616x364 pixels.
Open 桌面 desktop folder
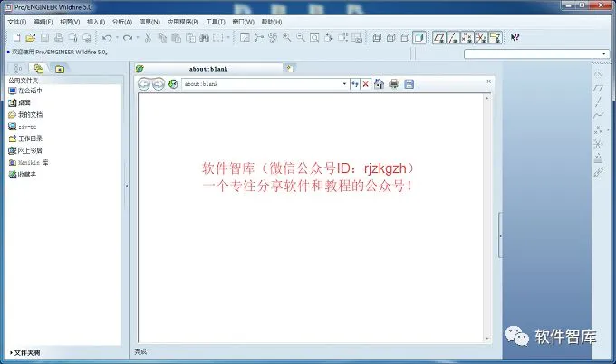(20, 103)
